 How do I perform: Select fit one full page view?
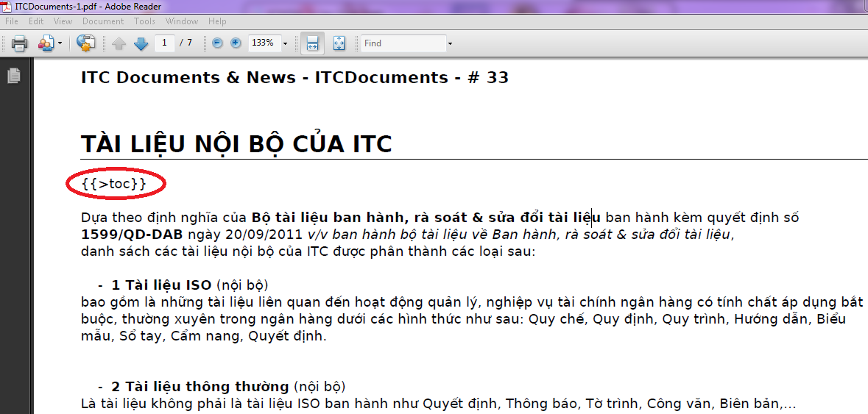point(339,43)
